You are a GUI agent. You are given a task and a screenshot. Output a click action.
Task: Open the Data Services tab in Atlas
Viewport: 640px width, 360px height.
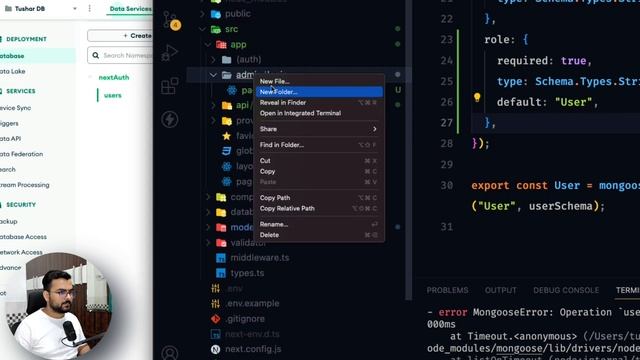pyautogui.click(x=130, y=9)
